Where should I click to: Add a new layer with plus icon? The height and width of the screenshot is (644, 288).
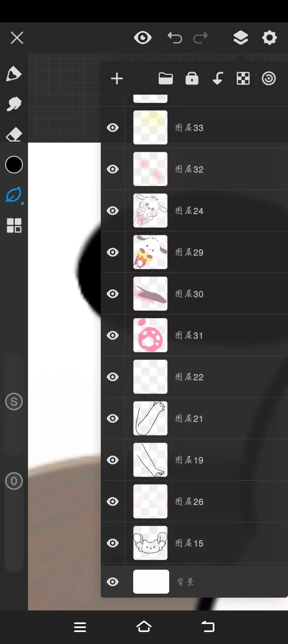coord(117,78)
